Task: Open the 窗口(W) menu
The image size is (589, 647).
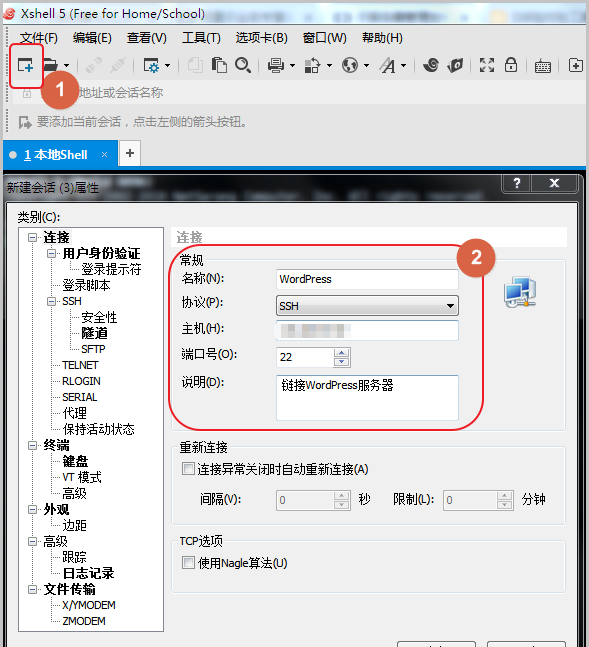Action: pyautogui.click(x=324, y=38)
